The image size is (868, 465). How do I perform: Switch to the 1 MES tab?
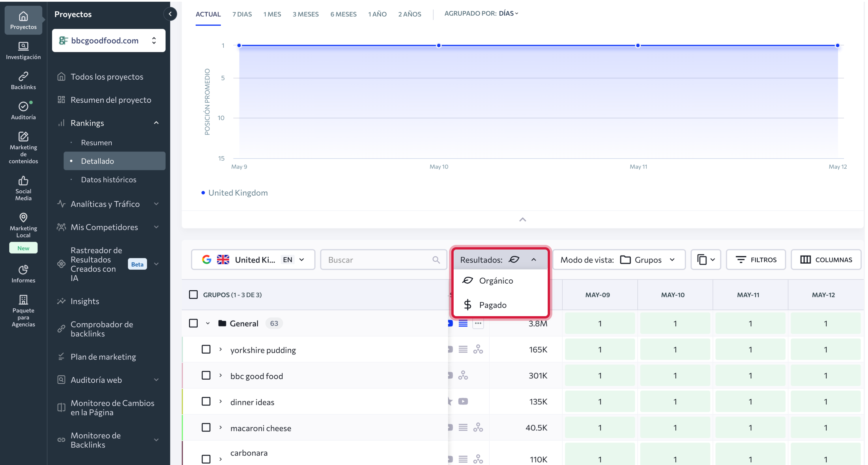pyautogui.click(x=272, y=14)
